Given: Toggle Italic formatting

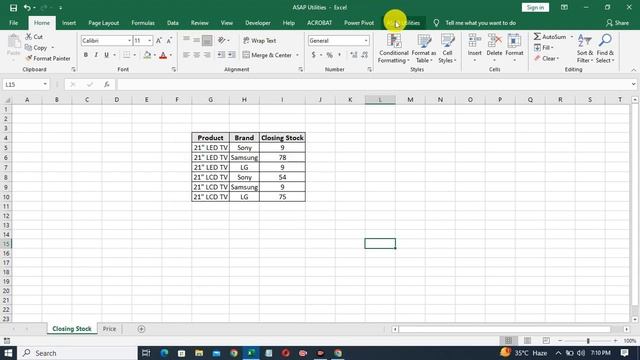Looking at the screenshot, I should point(96,55).
